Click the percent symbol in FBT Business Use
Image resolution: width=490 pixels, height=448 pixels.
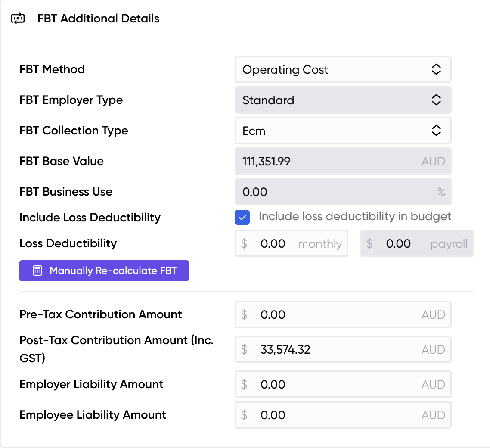441,192
